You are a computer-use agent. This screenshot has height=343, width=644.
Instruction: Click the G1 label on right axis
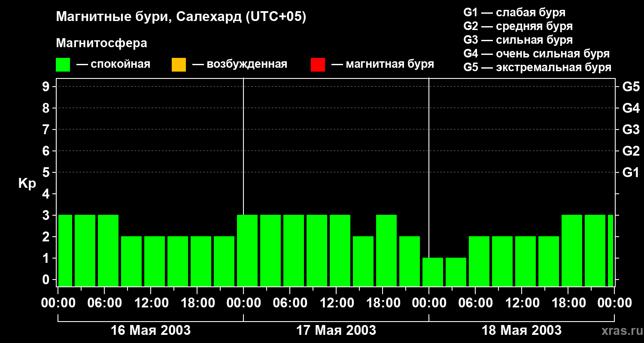coord(631,173)
